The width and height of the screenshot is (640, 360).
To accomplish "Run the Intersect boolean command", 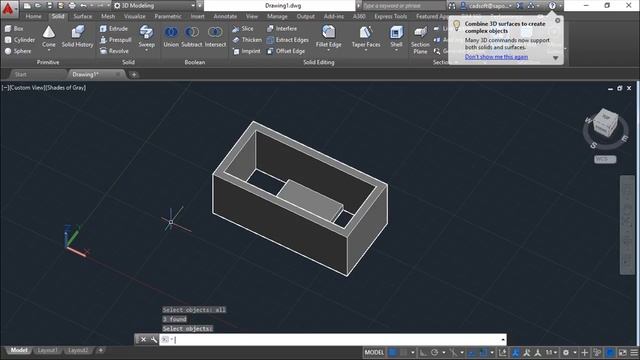I will [215, 36].
